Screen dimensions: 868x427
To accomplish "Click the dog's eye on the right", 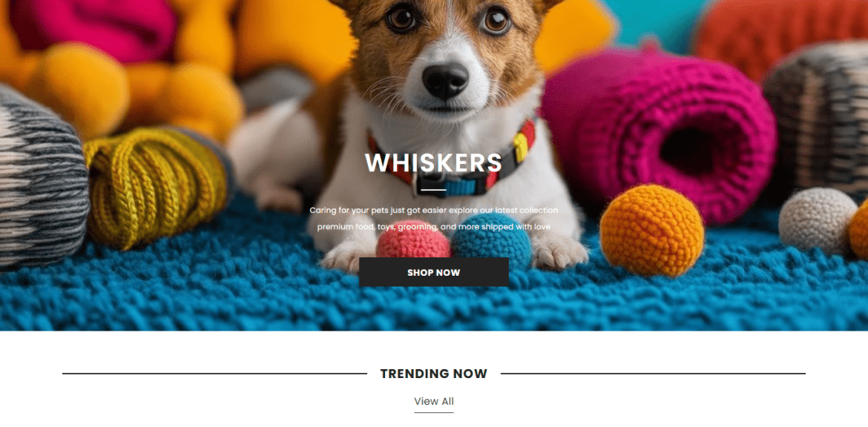I will (496, 21).
